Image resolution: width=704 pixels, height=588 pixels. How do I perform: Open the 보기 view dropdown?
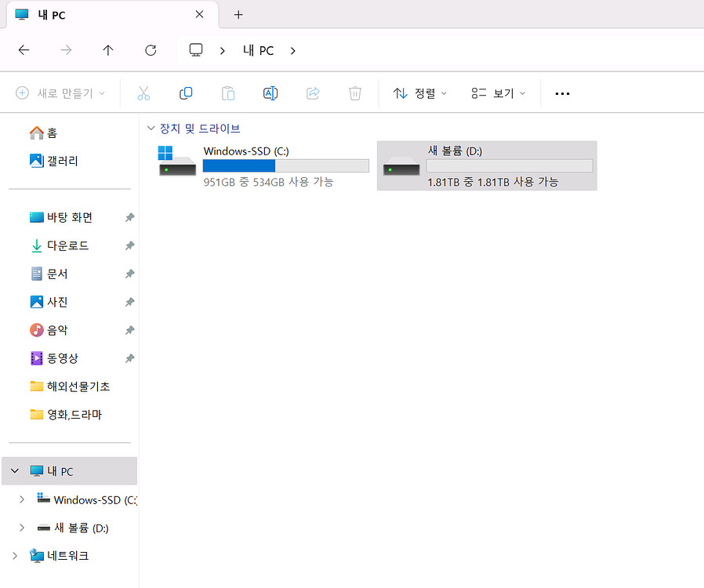[499, 93]
